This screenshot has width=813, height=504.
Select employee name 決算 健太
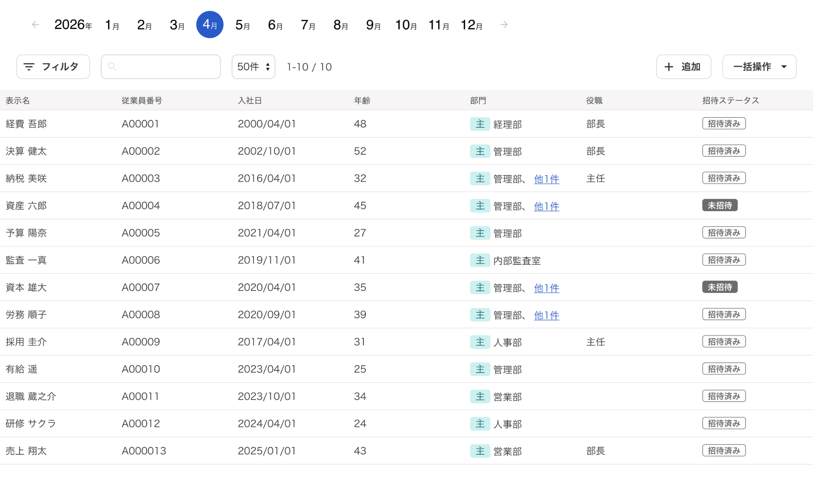pyautogui.click(x=26, y=151)
